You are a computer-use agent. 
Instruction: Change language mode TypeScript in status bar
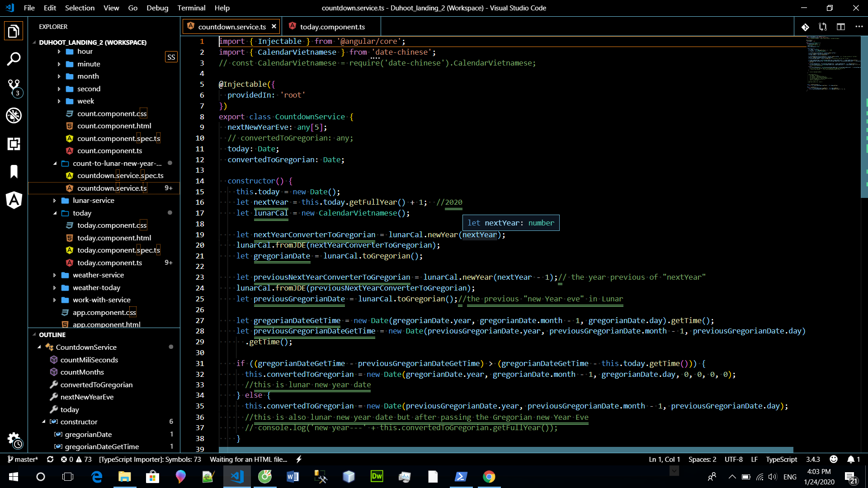781,459
